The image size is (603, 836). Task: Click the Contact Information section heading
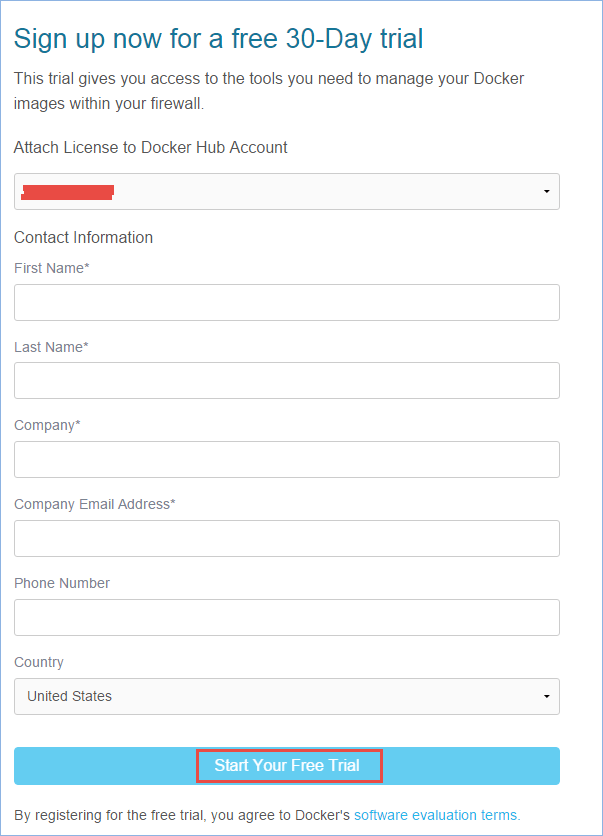(x=83, y=237)
